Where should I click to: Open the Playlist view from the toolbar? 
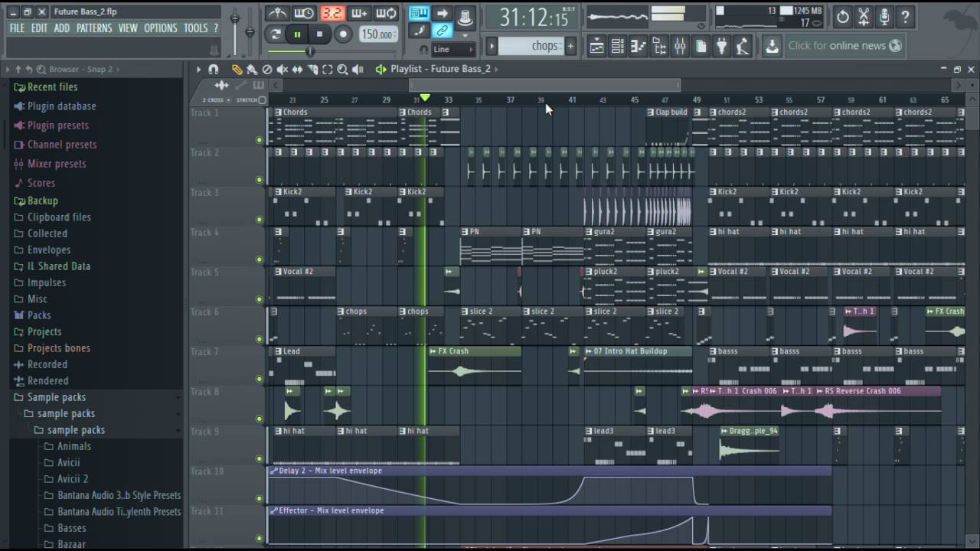596,46
